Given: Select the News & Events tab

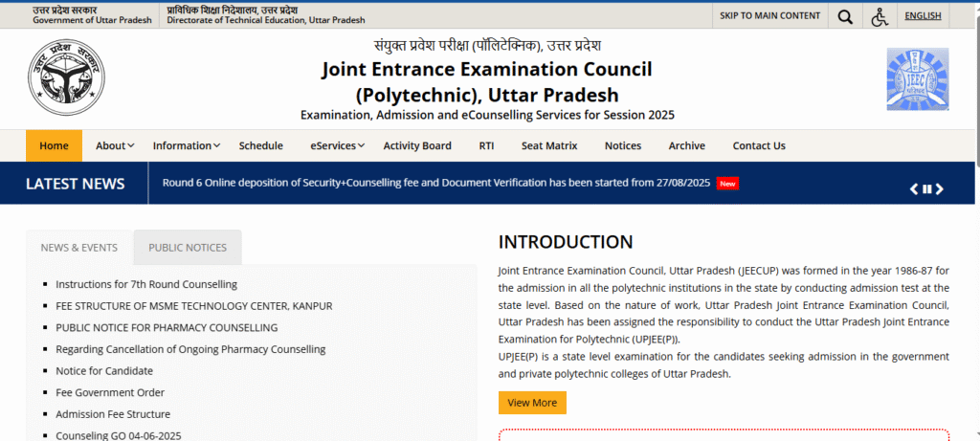Looking at the screenshot, I should point(79,248).
